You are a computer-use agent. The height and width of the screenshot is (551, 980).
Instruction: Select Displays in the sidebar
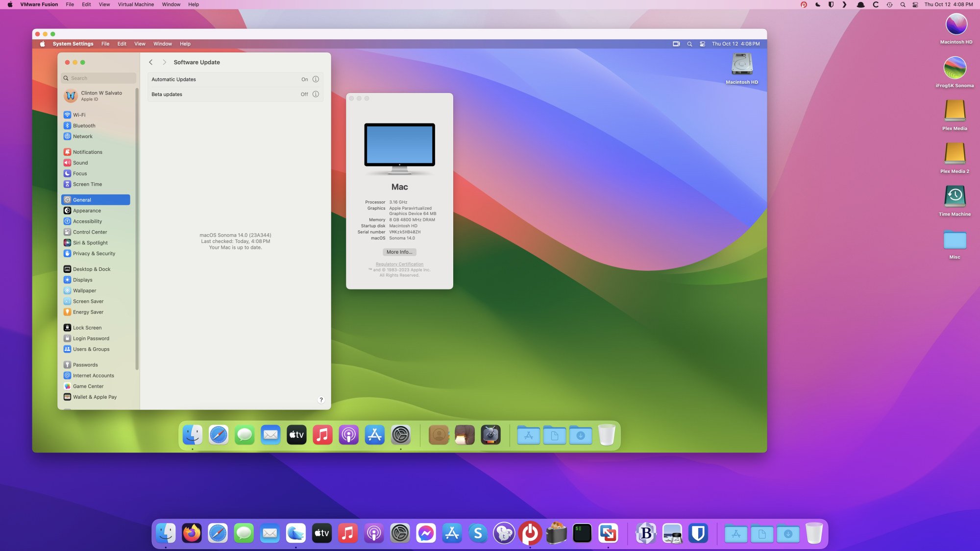96,280
